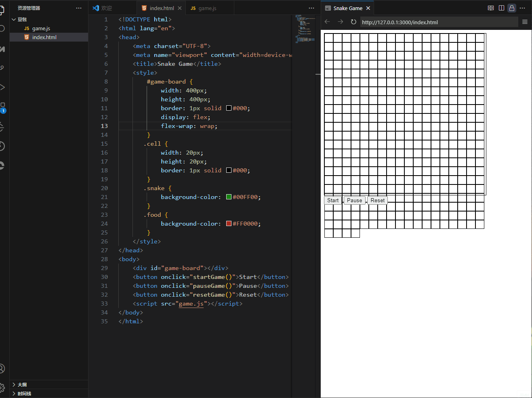This screenshot has width=532, height=398.
Task: Open the Manage gear icon
Action: (2, 388)
